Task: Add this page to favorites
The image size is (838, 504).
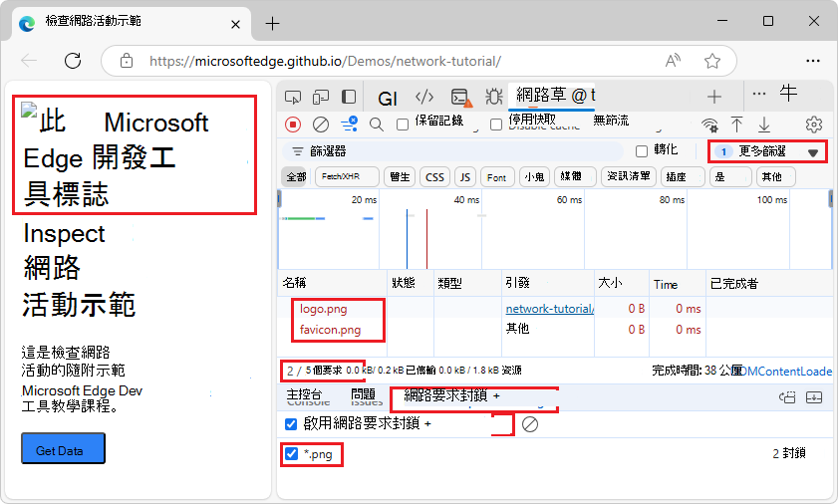Action: 711,61
